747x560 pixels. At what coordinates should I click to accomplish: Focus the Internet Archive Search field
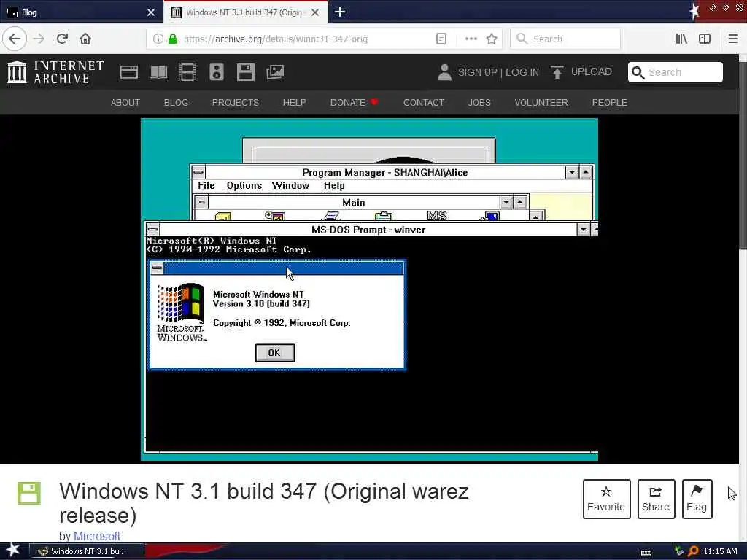click(x=675, y=72)
